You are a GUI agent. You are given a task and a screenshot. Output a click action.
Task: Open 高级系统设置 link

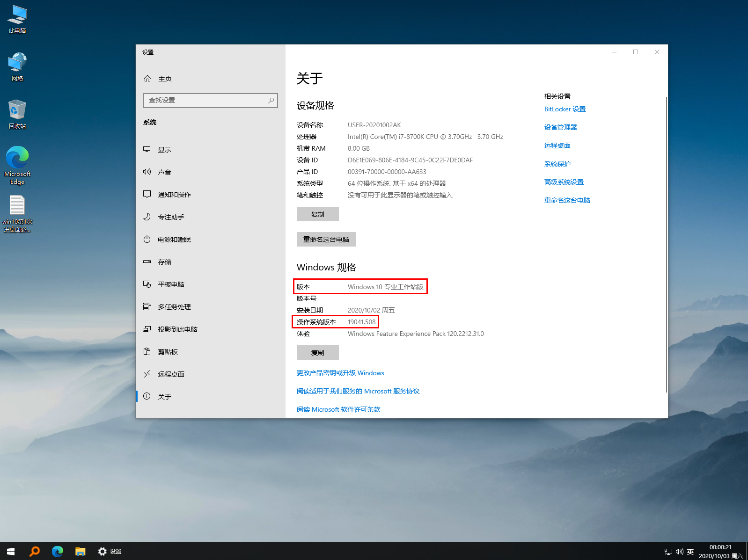tap(564, 182)
